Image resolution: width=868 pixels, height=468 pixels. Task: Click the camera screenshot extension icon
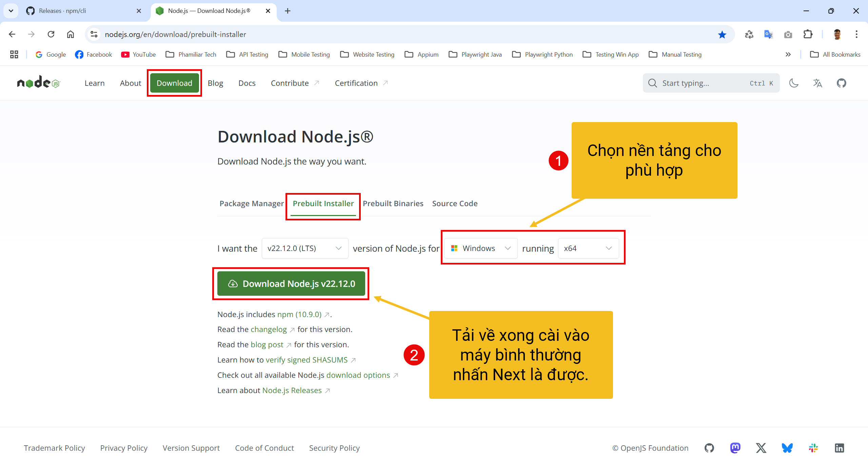788,34
